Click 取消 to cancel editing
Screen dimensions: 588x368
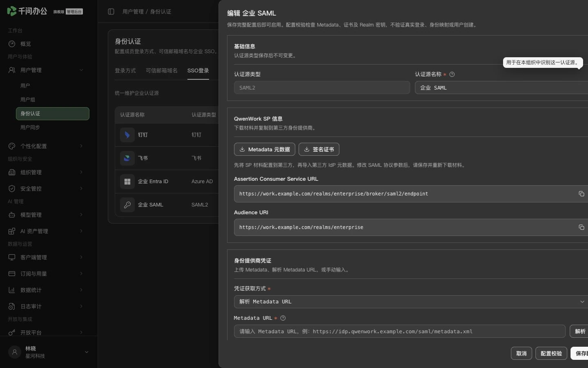[521, 353]
